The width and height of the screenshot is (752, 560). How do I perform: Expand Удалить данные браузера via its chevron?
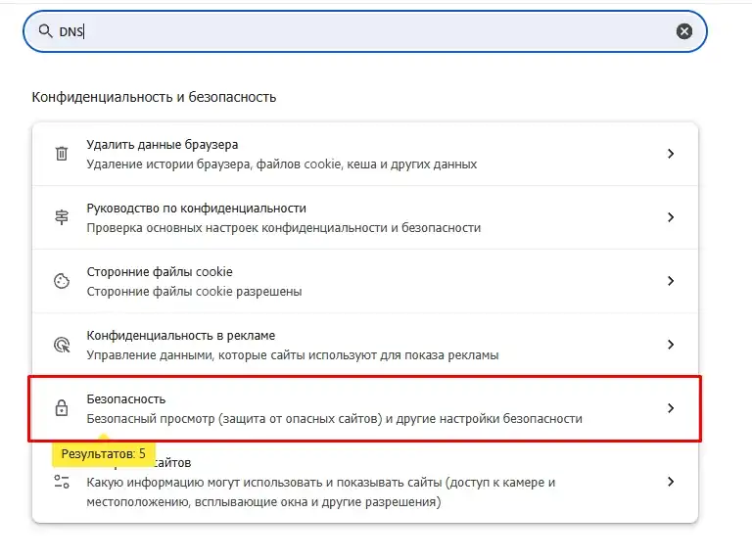671,154
